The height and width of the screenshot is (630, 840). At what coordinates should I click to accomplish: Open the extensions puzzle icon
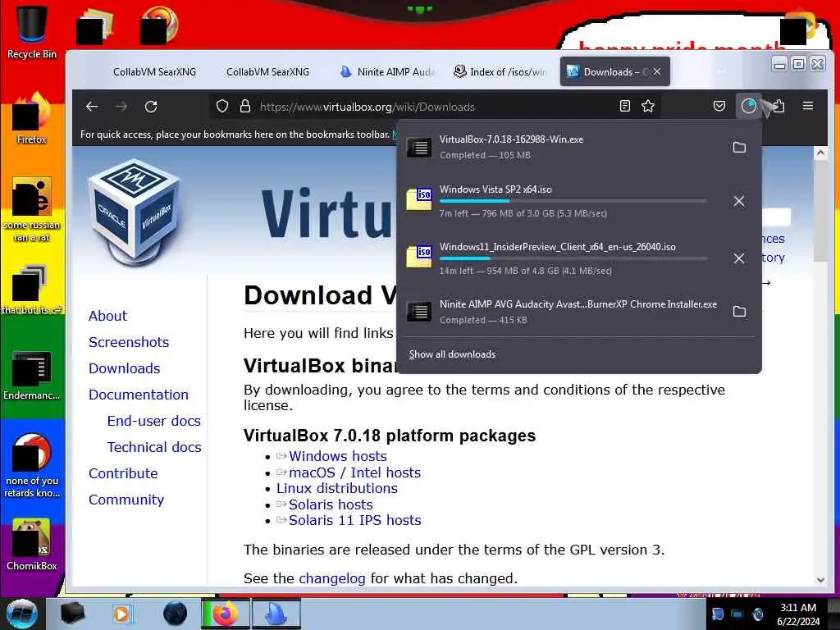pos(778,106)
